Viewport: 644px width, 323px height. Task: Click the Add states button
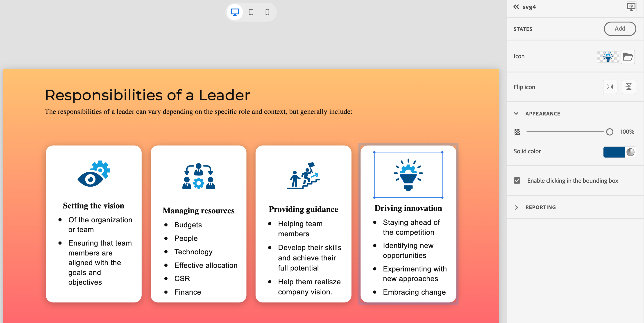click(x=620, y=29)
